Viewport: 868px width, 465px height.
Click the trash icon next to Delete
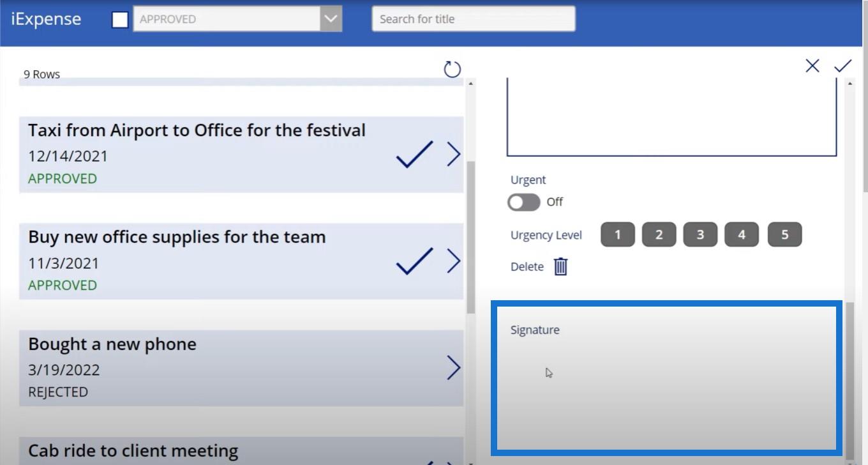point(560,266)
